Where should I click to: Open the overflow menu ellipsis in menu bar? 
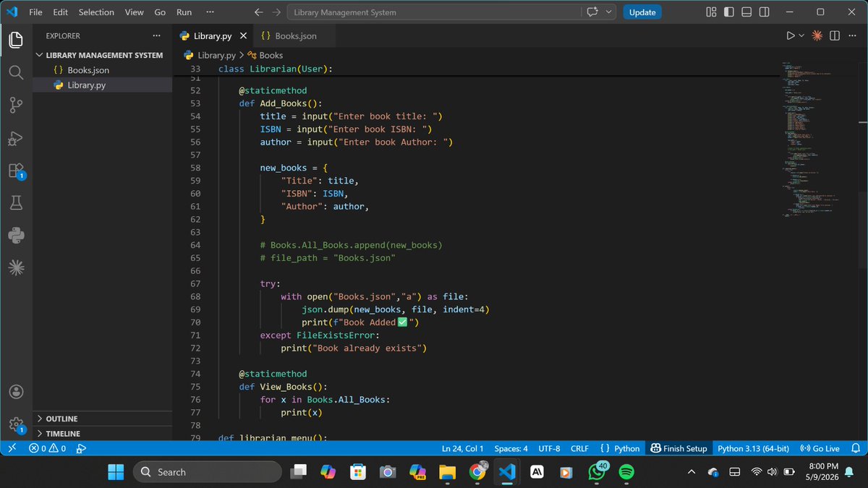click(210, 12)
